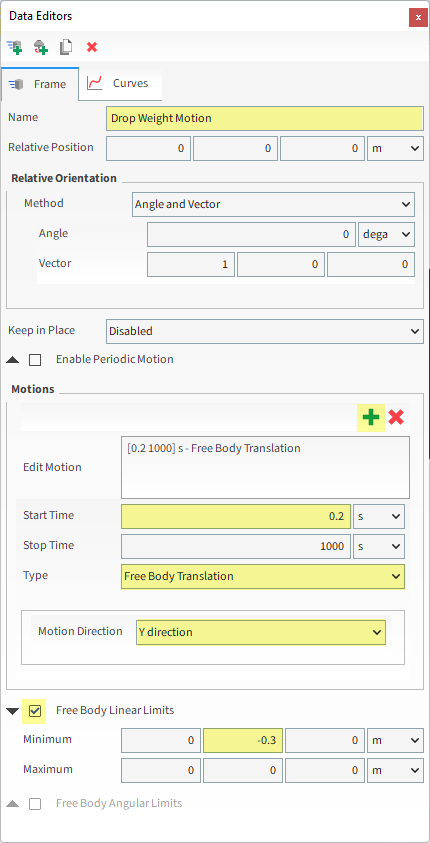Screen dimensions: 430x843
Task: Click the red delete icon in the top toolbar
Action: tap(92, 47)
